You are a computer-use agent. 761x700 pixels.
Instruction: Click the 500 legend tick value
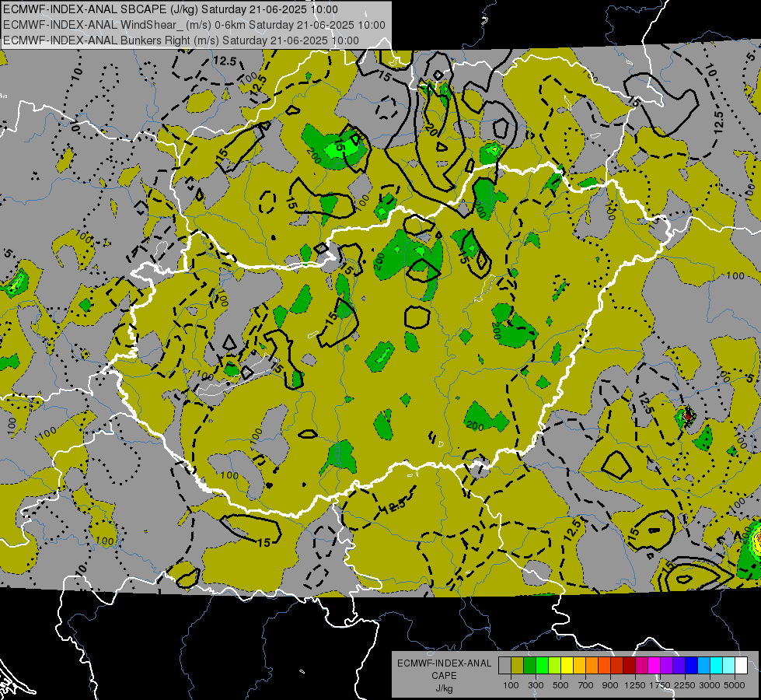point(560,685)
